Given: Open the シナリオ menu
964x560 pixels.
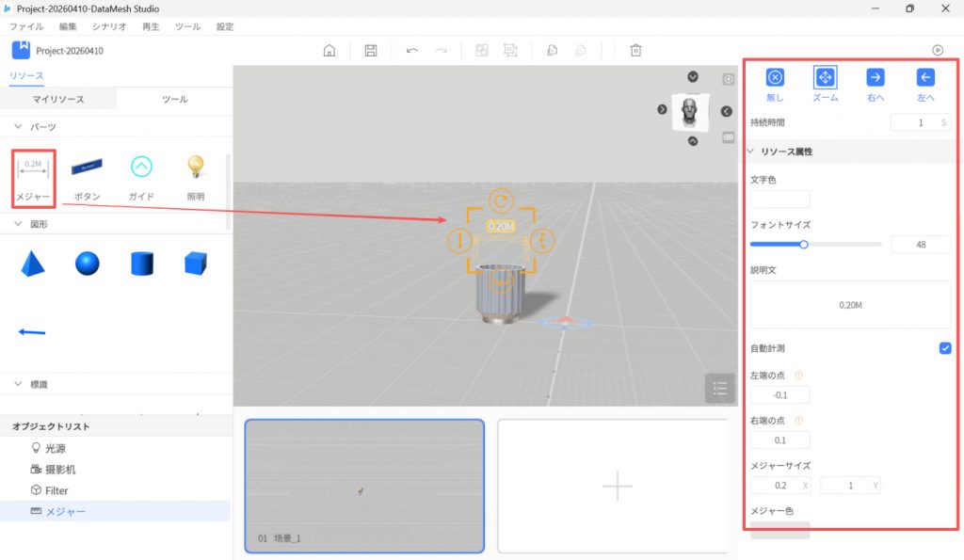Looking at the screenshot, I should pos(109,27).
